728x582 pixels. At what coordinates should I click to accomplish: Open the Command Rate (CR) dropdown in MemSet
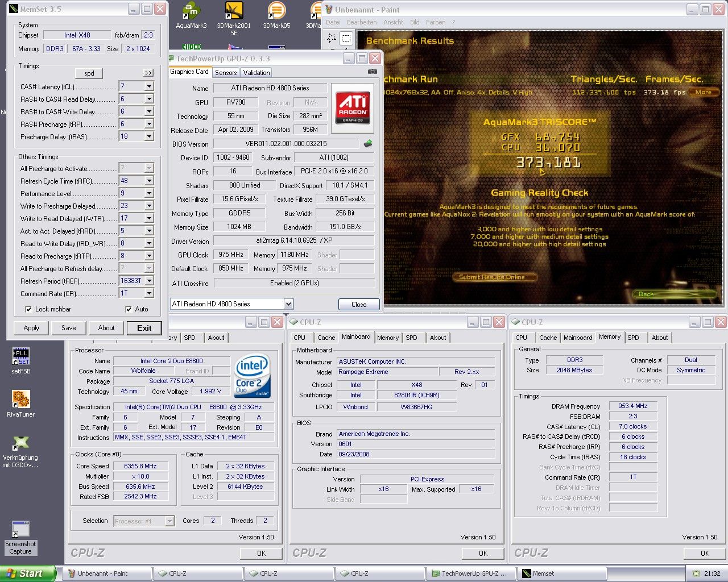[x=149, y=293]
